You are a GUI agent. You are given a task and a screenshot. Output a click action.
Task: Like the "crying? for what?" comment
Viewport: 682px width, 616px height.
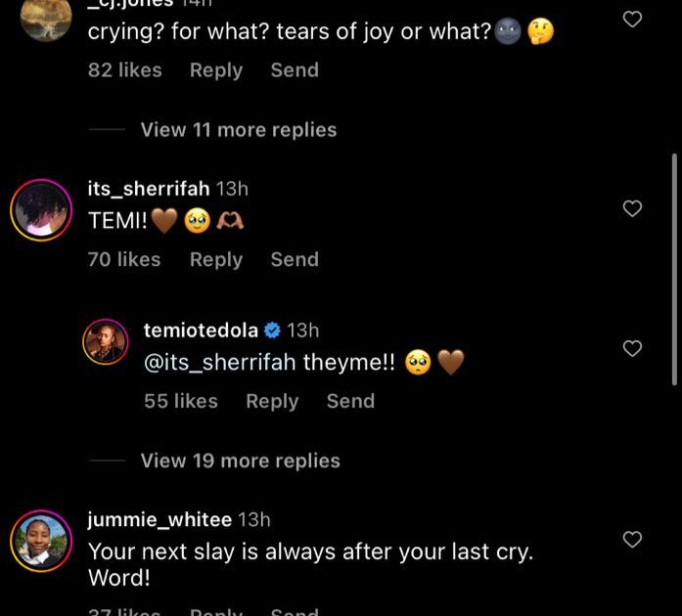(633, 19)
